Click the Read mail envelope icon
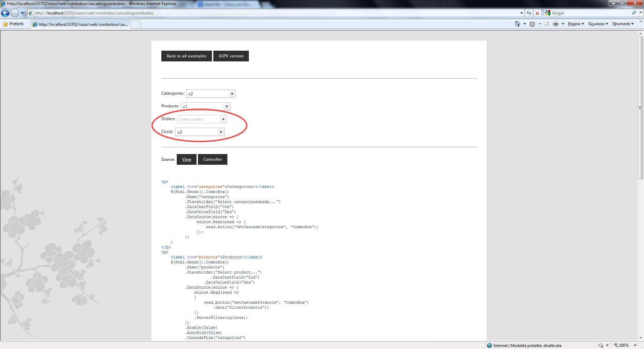The image size is (644, 349). [x=546, y=24]
